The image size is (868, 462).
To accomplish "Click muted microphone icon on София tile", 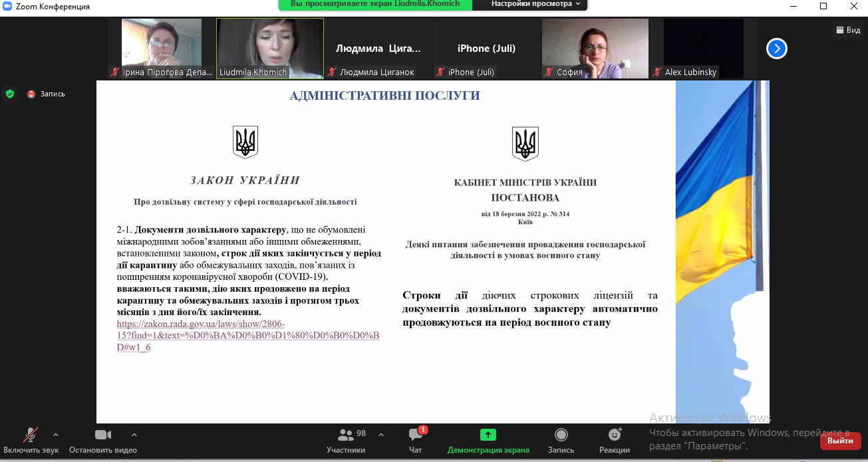I will coord(550,72).
